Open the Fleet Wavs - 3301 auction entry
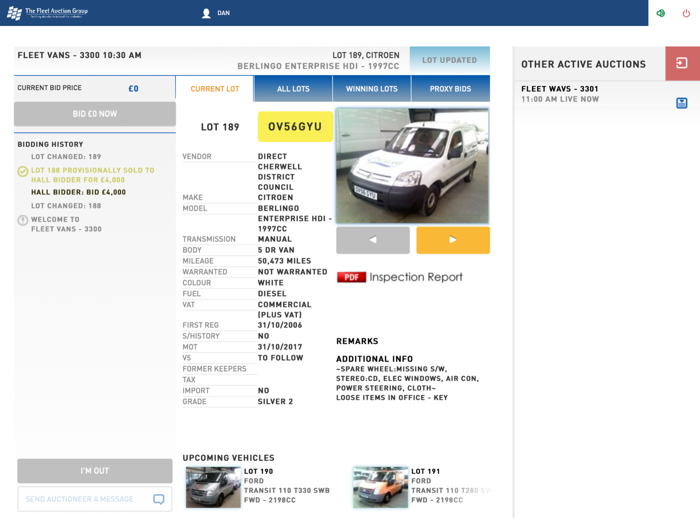 [594, 94]
